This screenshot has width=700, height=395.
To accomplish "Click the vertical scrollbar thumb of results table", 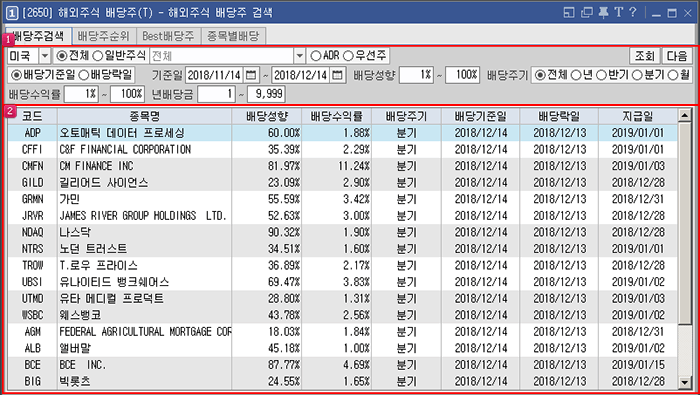I will (x=684, y=223).
